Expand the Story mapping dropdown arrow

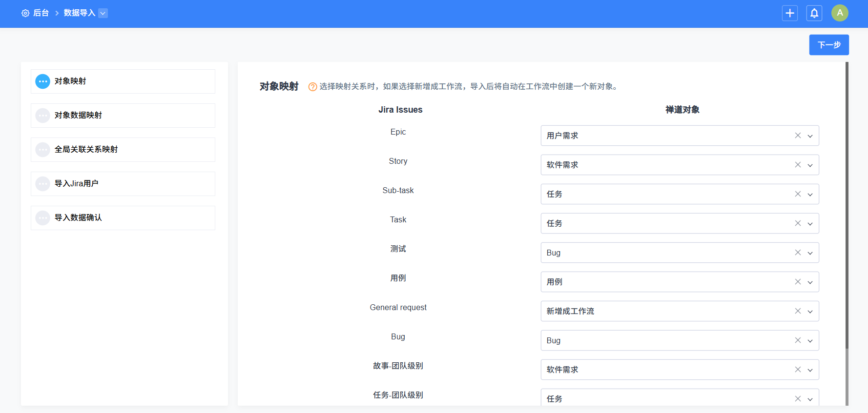pyautogui.click(x=810, y=165)
